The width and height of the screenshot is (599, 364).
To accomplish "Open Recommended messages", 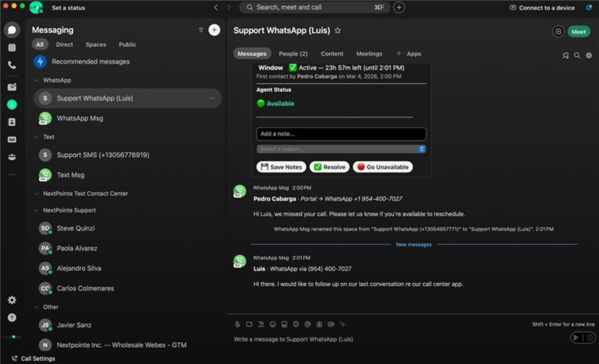I will tap(127, 62).
